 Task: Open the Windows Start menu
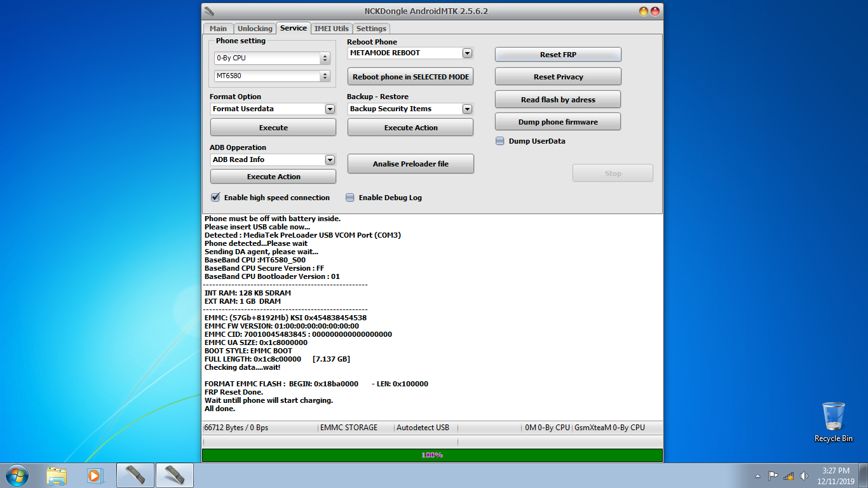pos(17,475)
